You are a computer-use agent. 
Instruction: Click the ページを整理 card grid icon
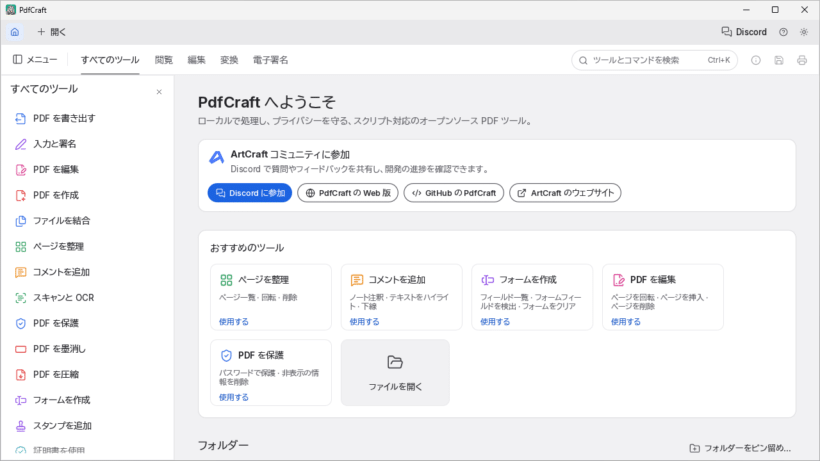coord(226,280)
